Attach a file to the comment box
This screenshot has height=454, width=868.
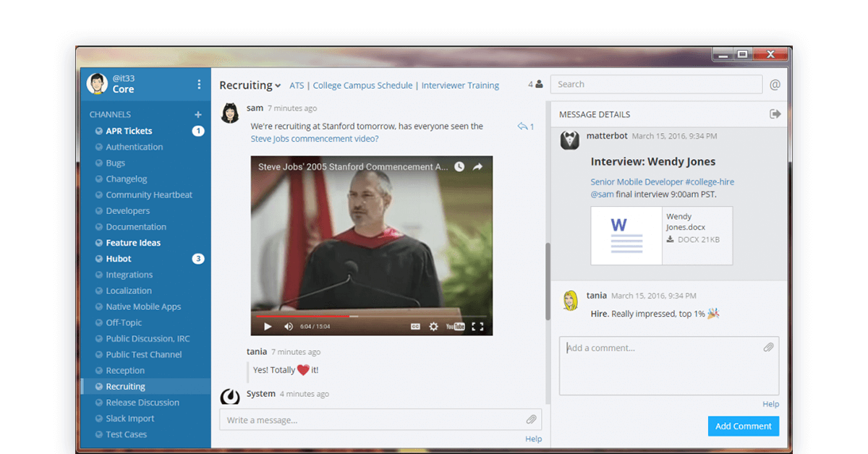tap(768, 348)
